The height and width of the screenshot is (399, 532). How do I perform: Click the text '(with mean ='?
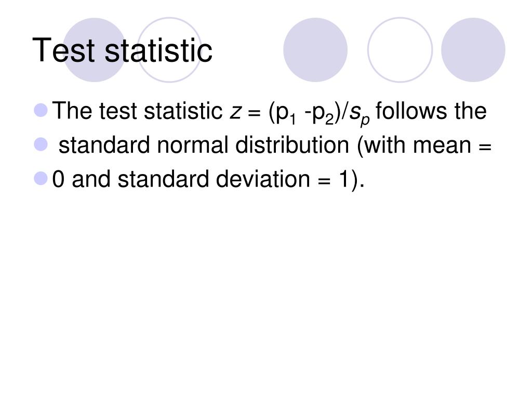(x=424, y=146)
